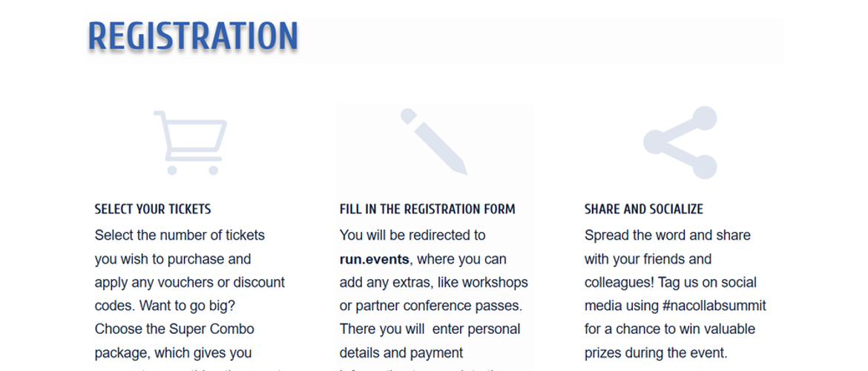Open the bold run.events link
868x371 pixels.
coord(374,259)
